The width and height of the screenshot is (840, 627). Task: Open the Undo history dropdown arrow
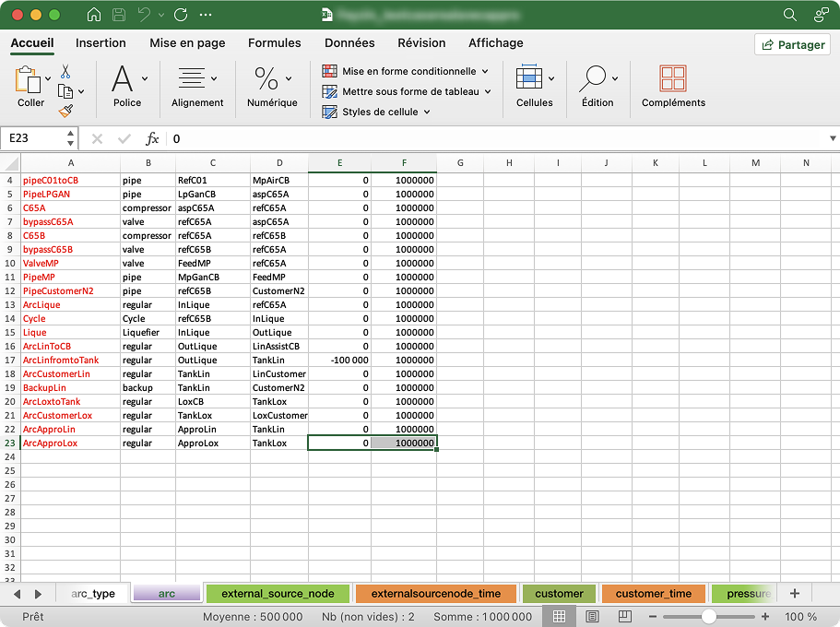tap(161, 15)
